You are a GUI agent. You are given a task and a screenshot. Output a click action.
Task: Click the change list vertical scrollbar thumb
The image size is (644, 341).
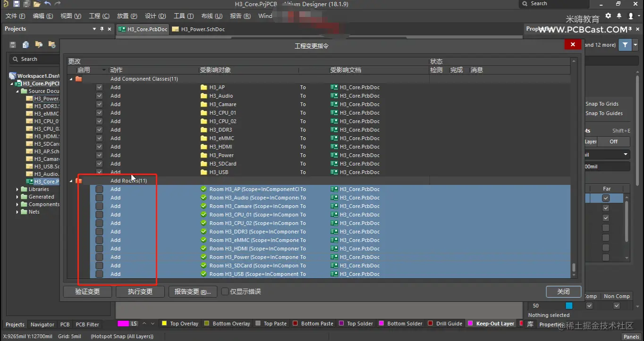pos(574,267)
